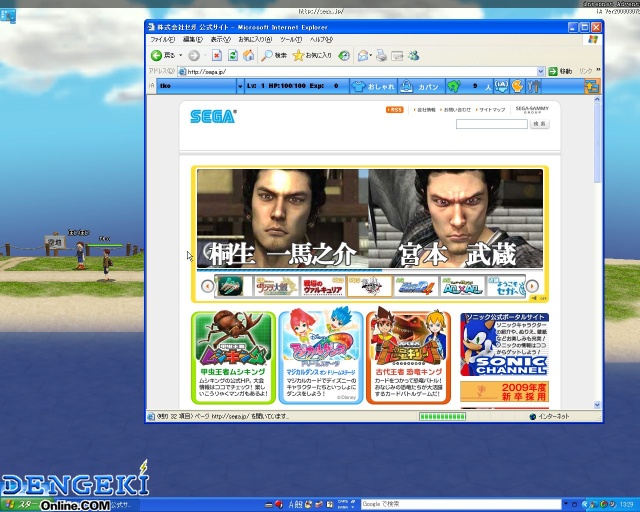
Task: Click the IE Forward arrow button
Action: tap(194, 56)
